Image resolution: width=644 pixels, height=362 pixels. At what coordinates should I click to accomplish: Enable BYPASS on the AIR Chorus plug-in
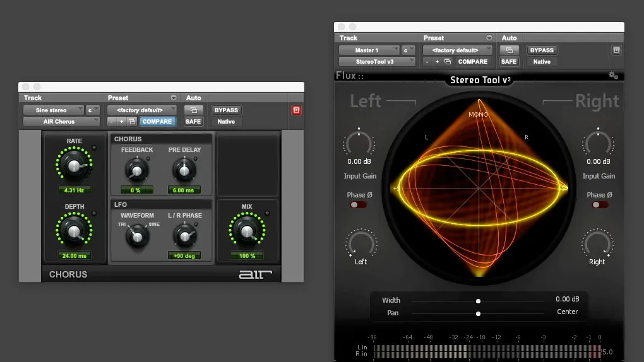pos(226,110)
